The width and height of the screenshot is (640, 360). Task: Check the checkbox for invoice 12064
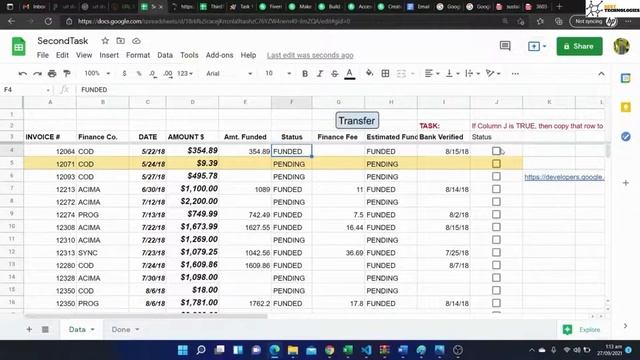click(496, 151)
